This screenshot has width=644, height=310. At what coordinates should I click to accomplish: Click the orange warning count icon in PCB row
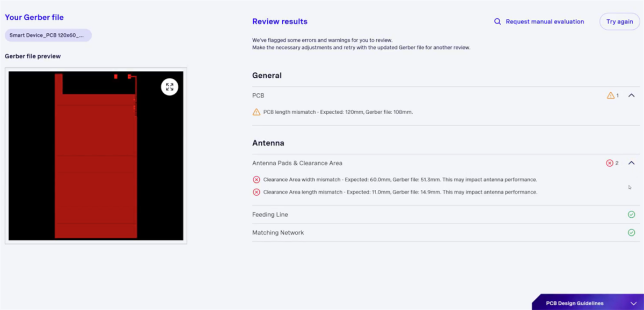click(x=610, y=95)
